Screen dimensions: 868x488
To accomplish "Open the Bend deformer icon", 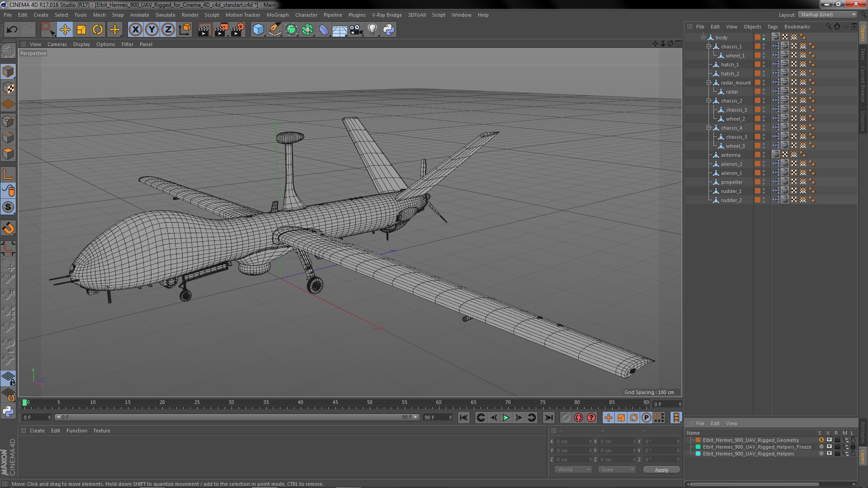I will (324, 30).
